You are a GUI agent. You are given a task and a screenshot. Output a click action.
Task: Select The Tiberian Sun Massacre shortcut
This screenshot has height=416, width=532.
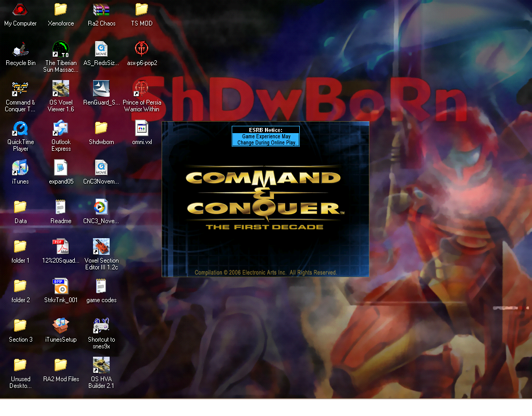(61, 50)
